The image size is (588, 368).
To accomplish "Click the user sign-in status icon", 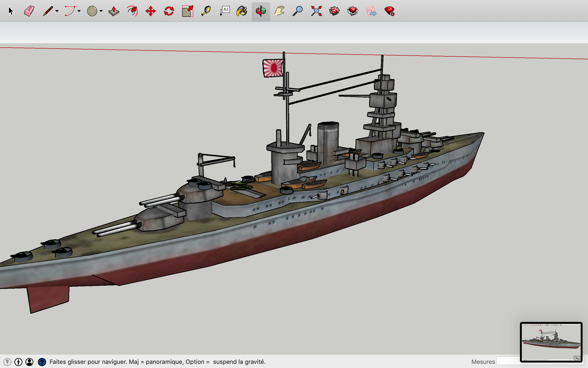I will click(29, 362).
